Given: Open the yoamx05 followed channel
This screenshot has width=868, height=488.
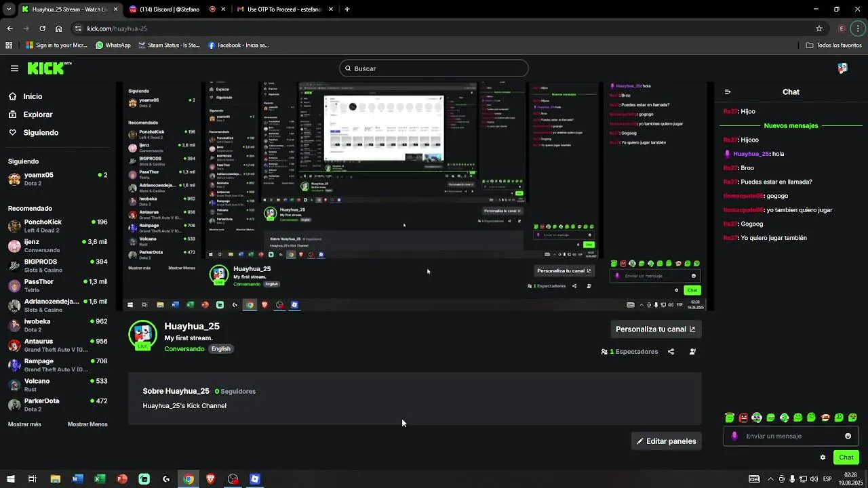Looking at the screenshot, I should coord(58,179).
